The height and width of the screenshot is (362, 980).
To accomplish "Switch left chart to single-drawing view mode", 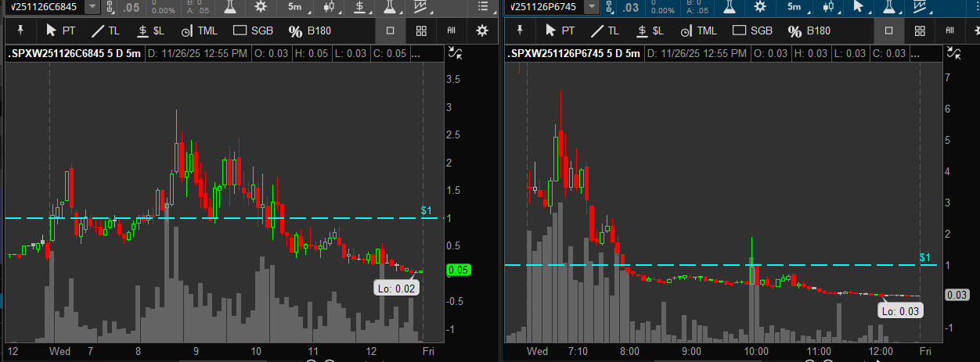I will click(x=390, y=30).
